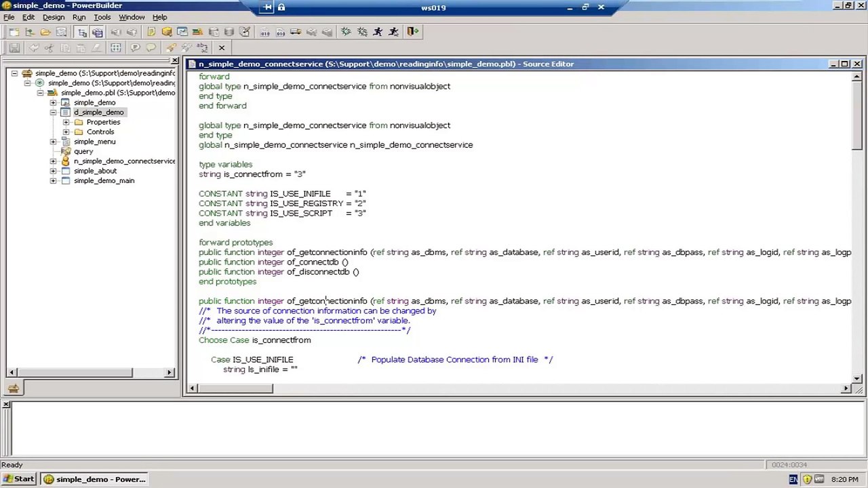This screenshot has height=488, width=868.
Task: Expand the simple_demo_main tree node
Action: tap(53, 181)
